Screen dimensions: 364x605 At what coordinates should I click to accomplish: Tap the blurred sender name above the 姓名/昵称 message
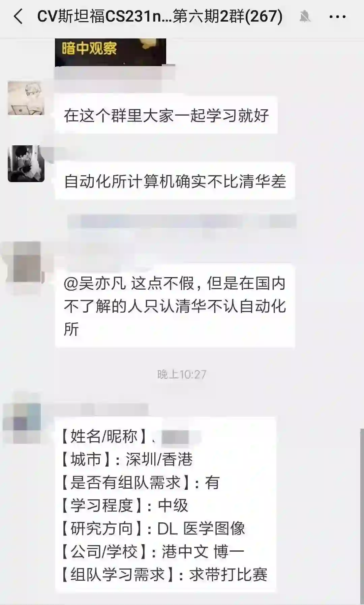tap(101, 409)
